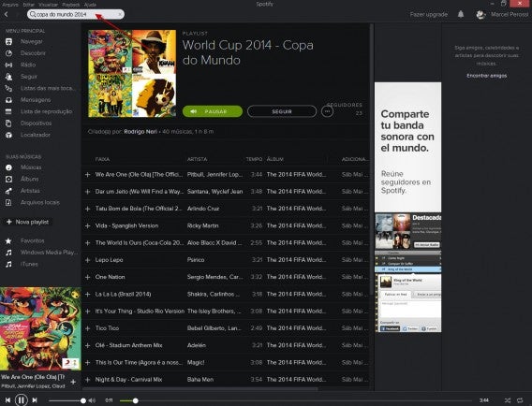Sort by Faixa column header
The width and height of the screenshot is (532, 406).
(x=102, y=159)
